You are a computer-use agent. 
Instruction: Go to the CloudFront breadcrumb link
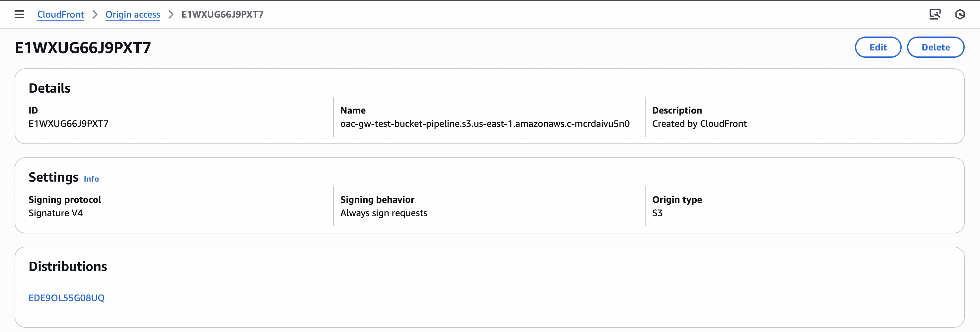[x=60, y=15]
